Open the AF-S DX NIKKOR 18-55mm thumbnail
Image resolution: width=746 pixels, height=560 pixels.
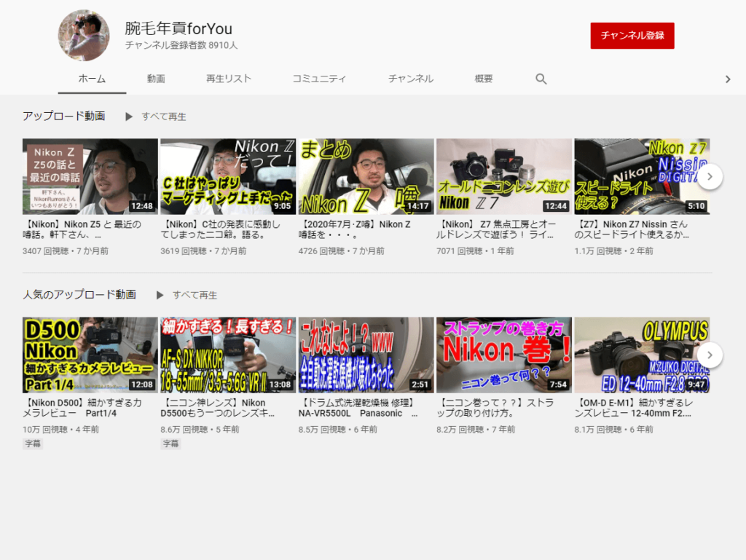point(228,355)
